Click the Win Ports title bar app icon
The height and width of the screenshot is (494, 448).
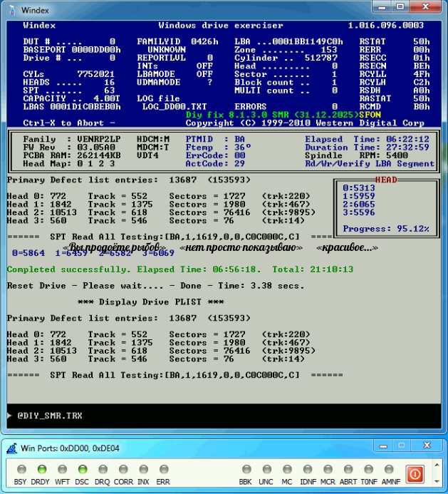12,448
